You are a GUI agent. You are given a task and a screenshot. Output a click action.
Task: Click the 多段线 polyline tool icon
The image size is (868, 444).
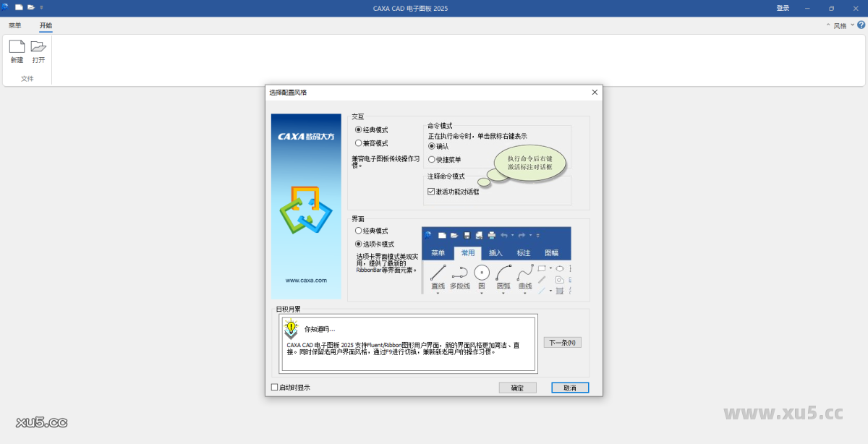pyautogui.click(x=460, y=272)
